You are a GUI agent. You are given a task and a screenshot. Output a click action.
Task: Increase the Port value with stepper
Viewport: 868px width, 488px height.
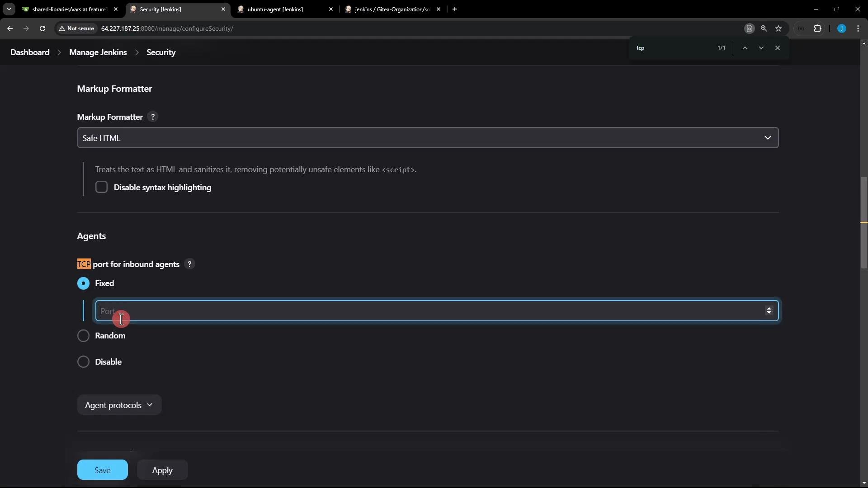point(769,308)
